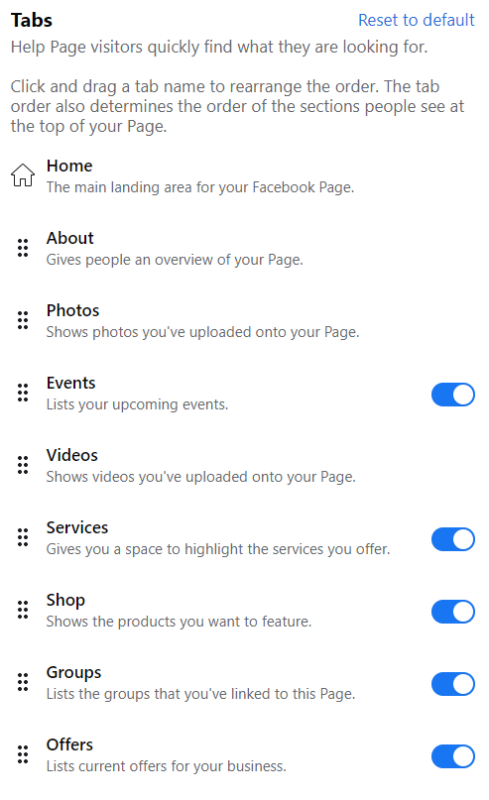
Task: Click the grip dots next to Videos
Action: (23, 465)
